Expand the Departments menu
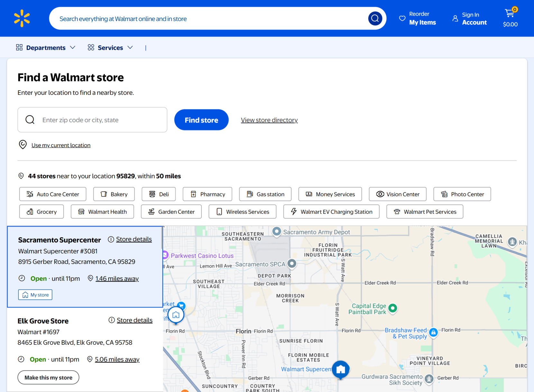 (46, 47)
